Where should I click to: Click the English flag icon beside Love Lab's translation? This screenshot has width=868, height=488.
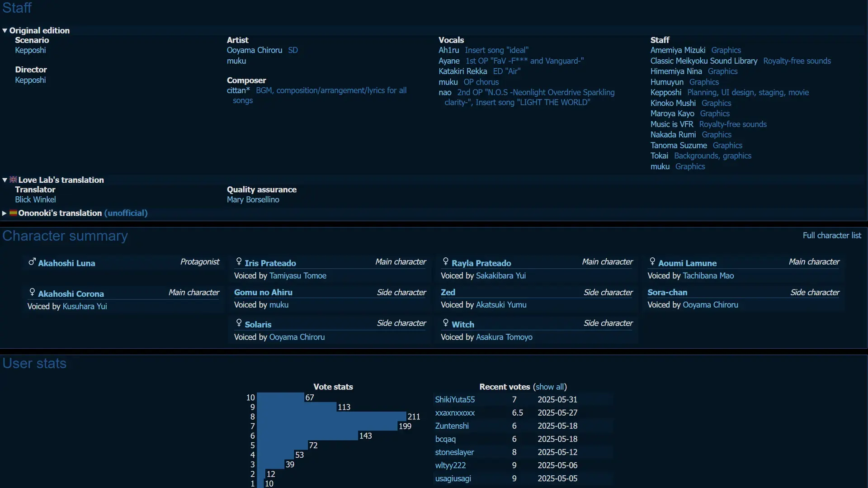(13, 180)
